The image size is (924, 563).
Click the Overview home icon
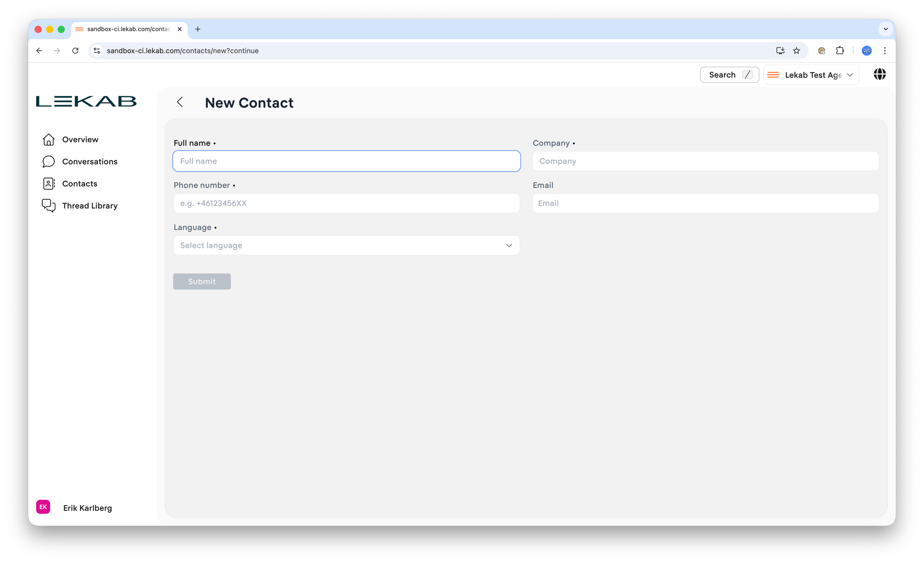tap(49, 140)
